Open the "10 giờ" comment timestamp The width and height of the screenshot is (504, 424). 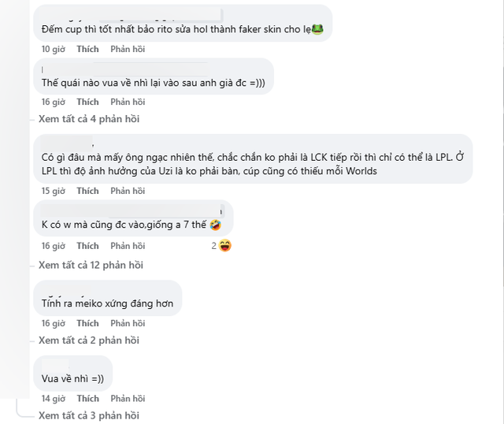coord(53,49)
